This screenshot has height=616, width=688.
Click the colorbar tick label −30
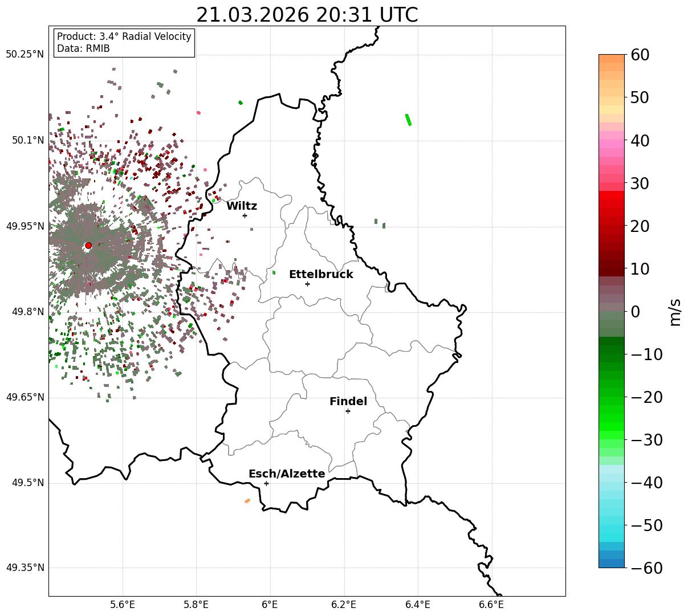[x=647, y=440]
